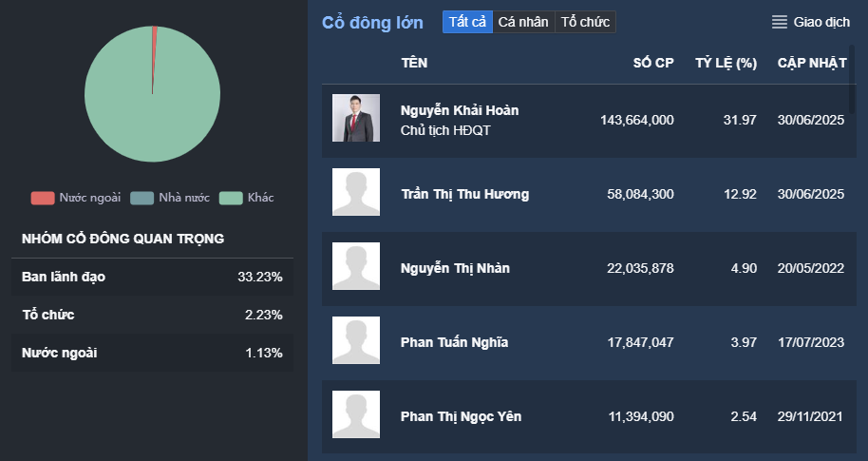Switch to the Cá nhân tab

(523, 22)
